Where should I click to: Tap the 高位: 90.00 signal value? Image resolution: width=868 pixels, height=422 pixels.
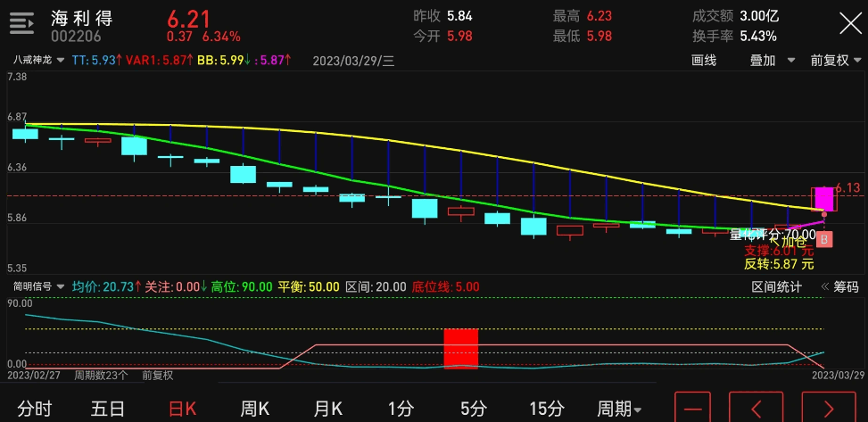[x=242, y=287]
